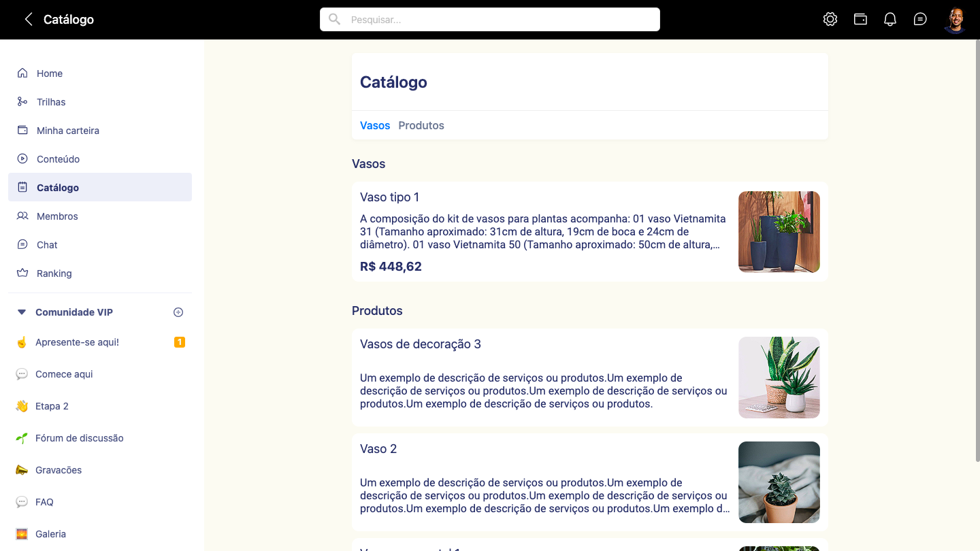This screenshot has height=551, width=980.
Task: Click the back arrow beside Catálogo
Action: (28, 20)
